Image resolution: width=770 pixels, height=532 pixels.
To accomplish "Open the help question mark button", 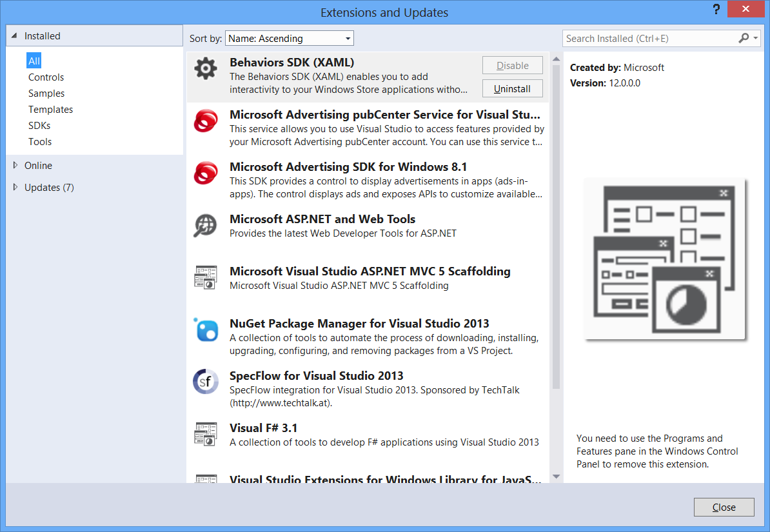I will [x=716, y=10].
